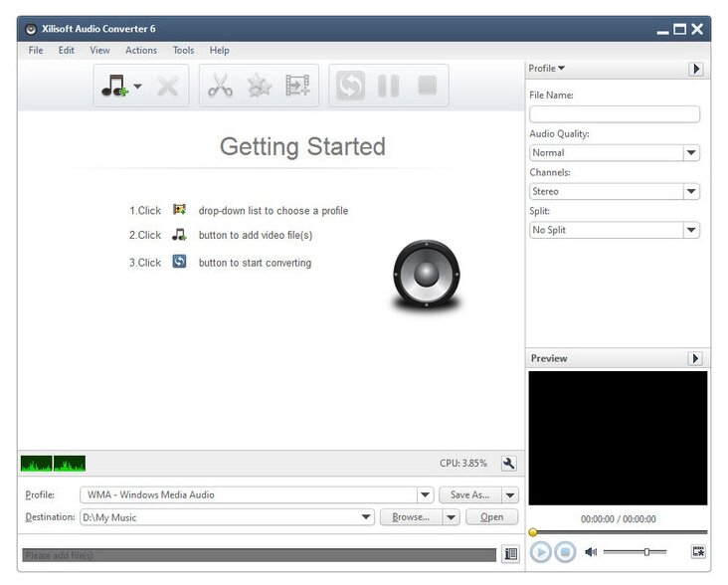Click the Add Profile film icon in the toolbar
This screenshot has width=728, height=585.
click(297, 86)
